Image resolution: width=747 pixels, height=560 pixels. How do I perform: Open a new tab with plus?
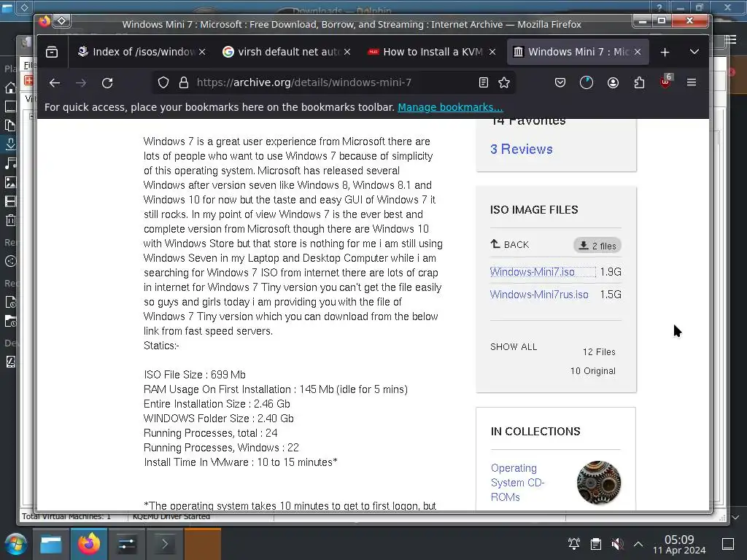click(665, 52)
